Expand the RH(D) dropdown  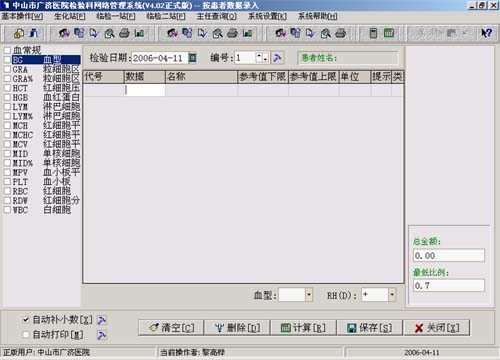[x=392, y=295]
